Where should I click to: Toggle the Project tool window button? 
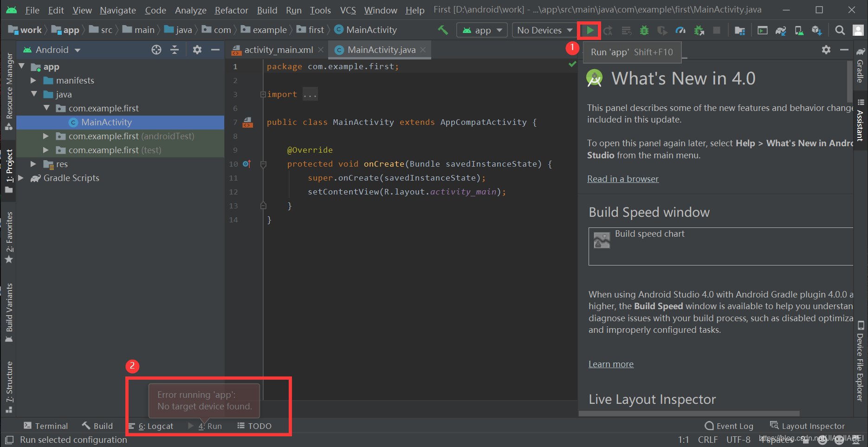pos(9,171)
